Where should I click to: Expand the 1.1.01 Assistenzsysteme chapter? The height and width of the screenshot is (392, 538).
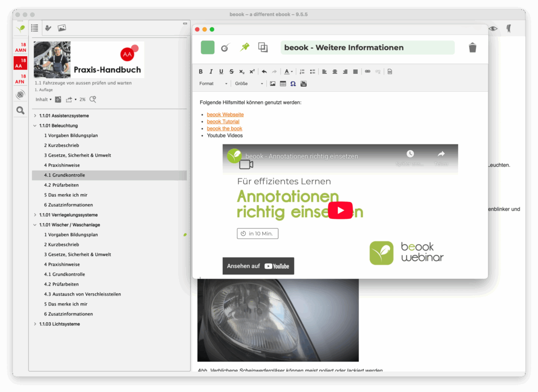point(35,116)
